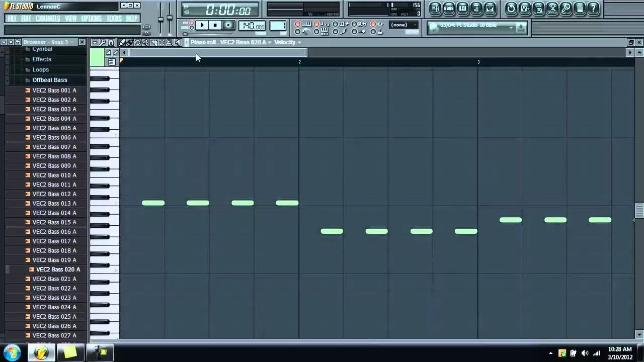
Task: Open the Playlist window
Action: 435,8
